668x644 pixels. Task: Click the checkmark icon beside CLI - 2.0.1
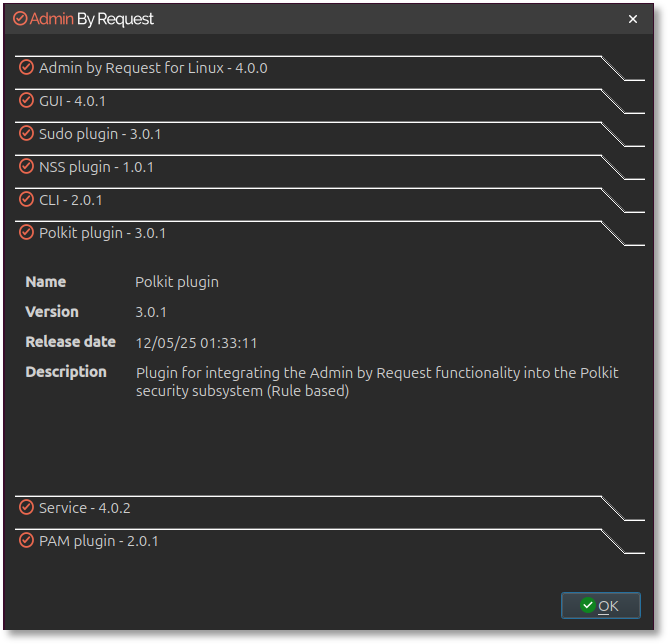coord(26,200)
